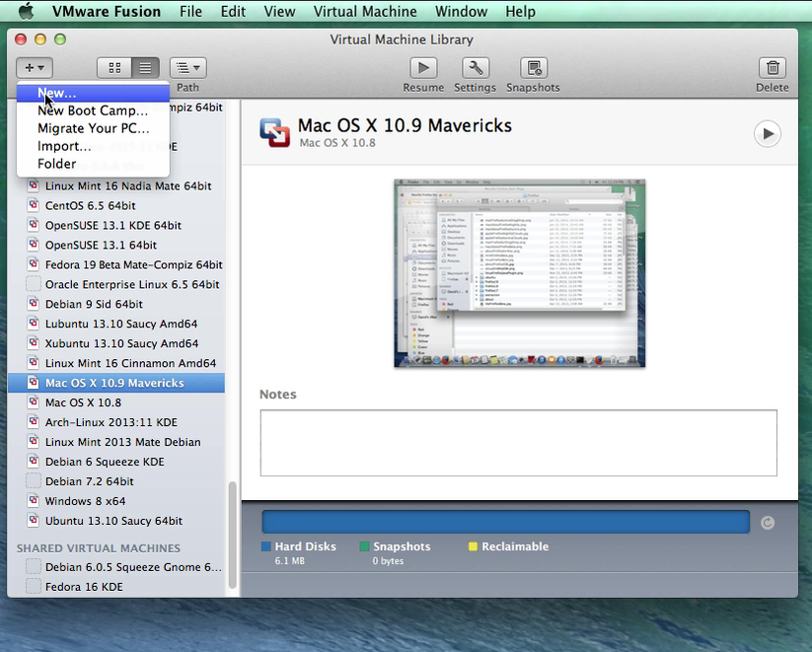This screenshot has height=652, width=812.
Task: Select shared VM Fedora 16 KDE
Action: point(116,587)
